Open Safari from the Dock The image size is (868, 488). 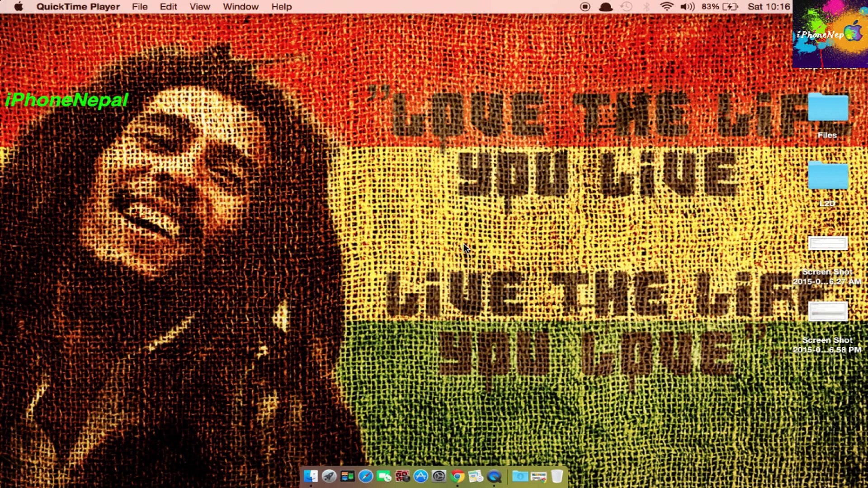click(x=366, y=476)
